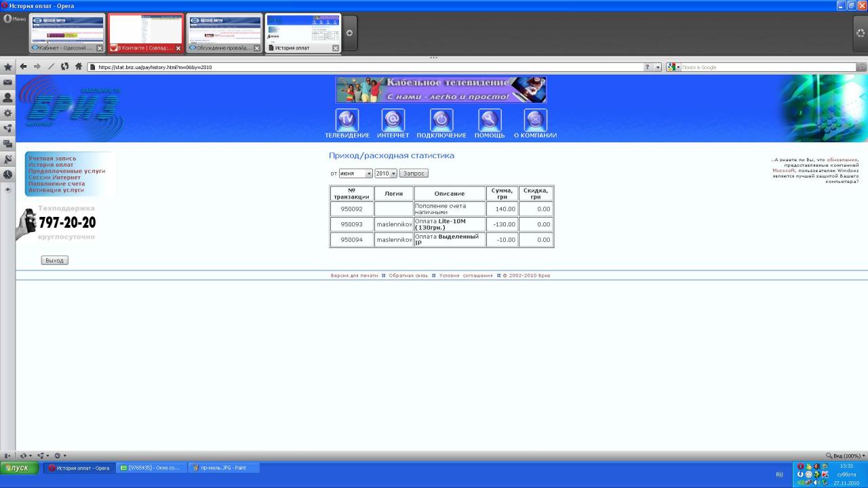Open the Contacts panel person icon
Image resolution: width=868 pixels, height=488 pixels.
click(7, 98)
